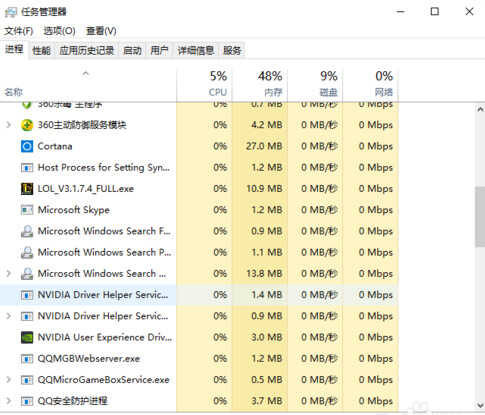Click the 360主动防御服务模块 process icon
485x415 pixels.
(x=27, y=125)
